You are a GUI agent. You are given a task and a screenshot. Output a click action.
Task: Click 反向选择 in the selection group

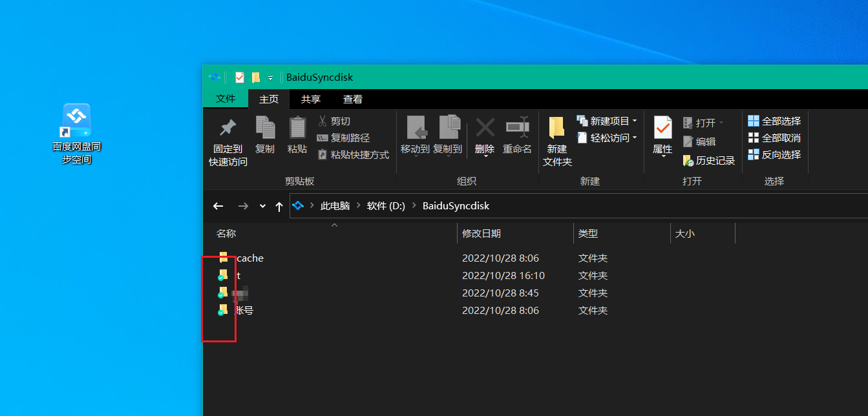[x=774, y=154]
